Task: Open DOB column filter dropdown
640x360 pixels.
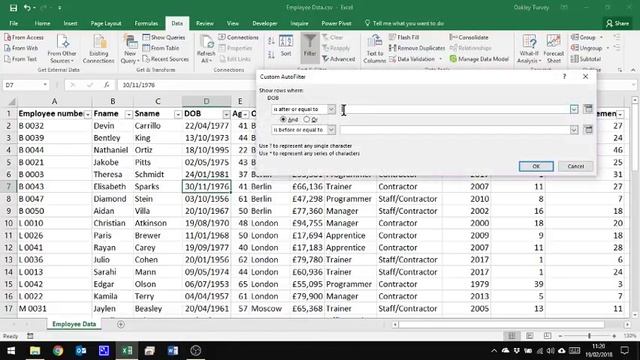Action: [226, 114]
